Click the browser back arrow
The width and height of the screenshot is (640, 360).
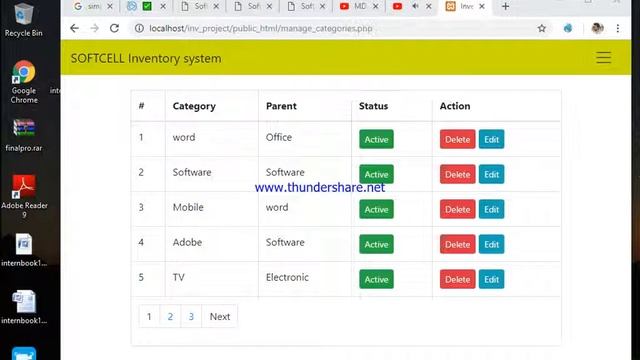74,28
